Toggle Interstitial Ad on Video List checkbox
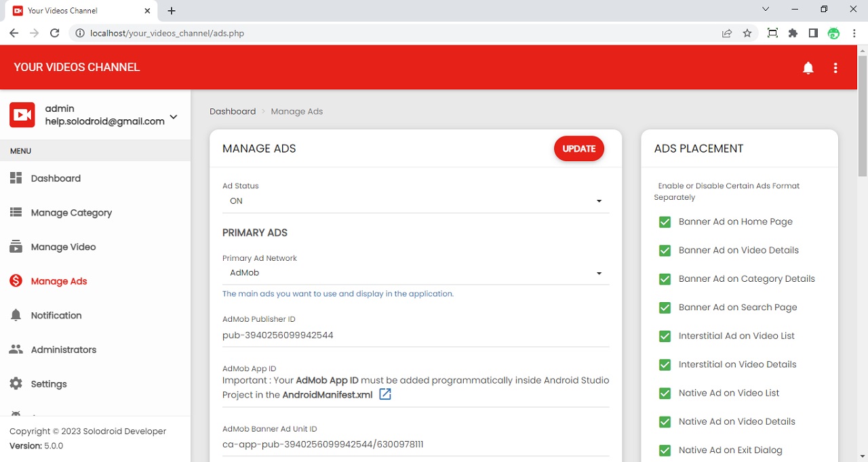This screenshot has width=868, height=462. tap(665, 336)
